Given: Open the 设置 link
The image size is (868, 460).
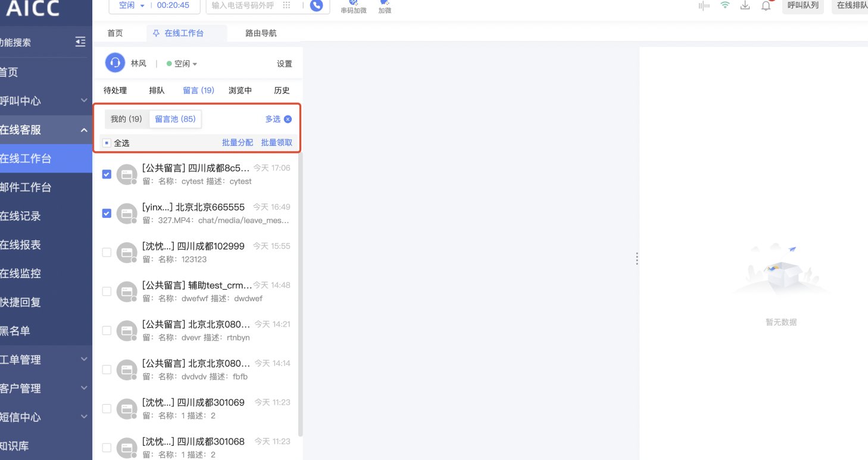Looking at the screenshot, I should [x=285, y=64].
